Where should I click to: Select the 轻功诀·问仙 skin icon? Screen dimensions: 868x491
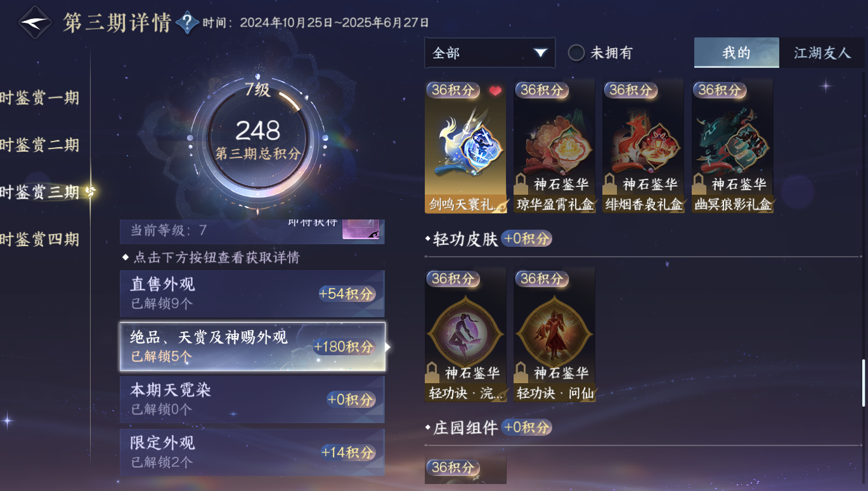[554, 335]
